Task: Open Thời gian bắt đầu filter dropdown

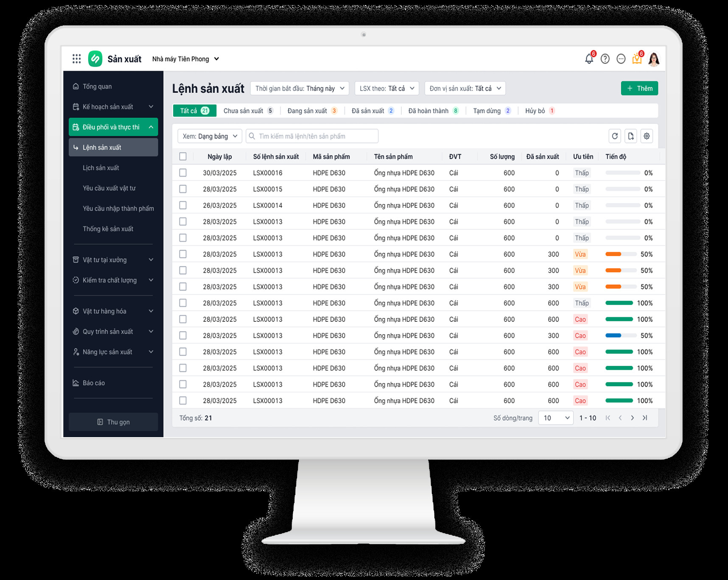Action: point(300,89)
